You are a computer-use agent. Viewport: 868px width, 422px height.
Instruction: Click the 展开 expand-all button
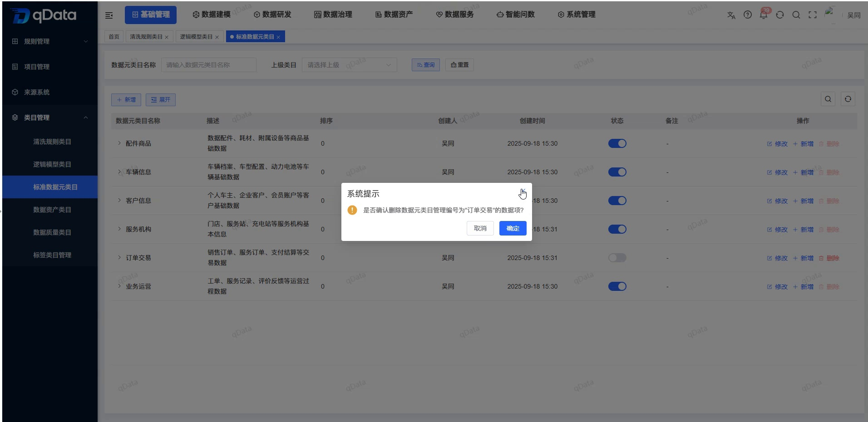click(x=161, y=100)
